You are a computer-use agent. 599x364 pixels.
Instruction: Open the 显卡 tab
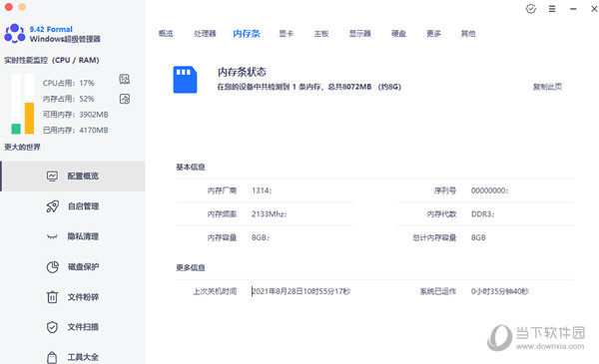286,34
